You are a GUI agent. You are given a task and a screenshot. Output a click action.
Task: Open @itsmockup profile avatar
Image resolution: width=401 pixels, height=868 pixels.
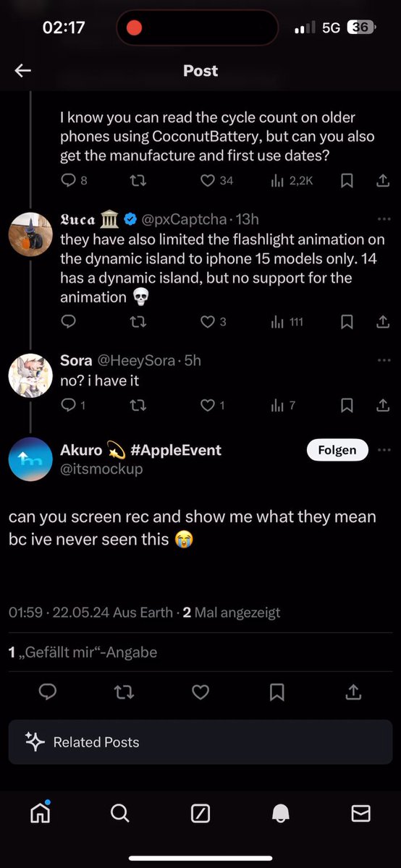(x=30, y=459)
